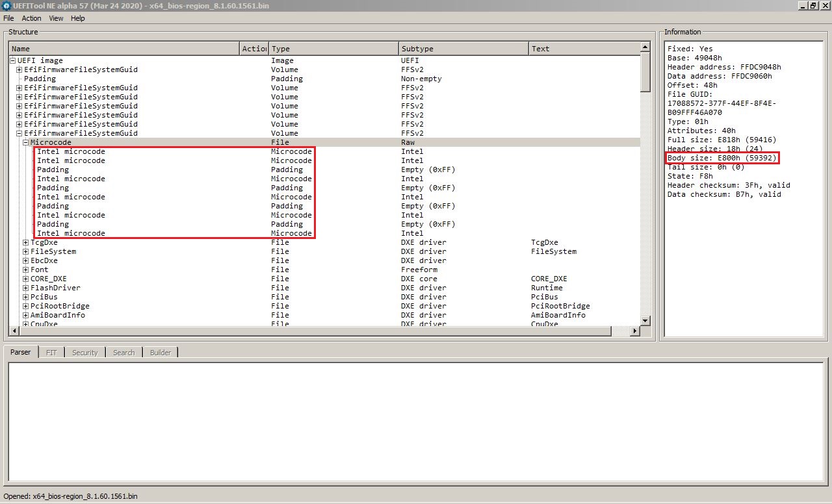Click the structure tree scroll down arrow
This screenshot has height=504, width=832.
645,320
